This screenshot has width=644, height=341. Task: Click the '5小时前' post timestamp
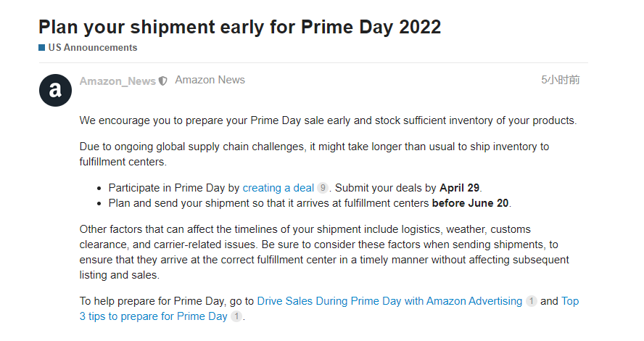560,80
